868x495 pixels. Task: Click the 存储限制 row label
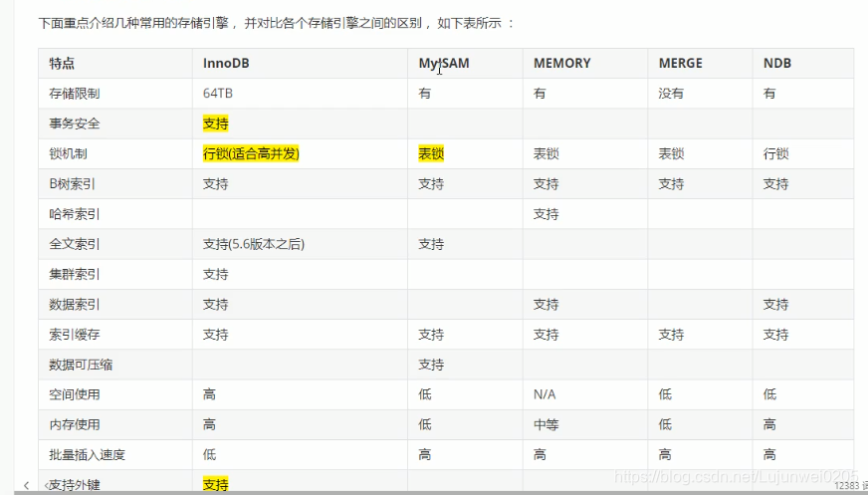pos(75,93)
